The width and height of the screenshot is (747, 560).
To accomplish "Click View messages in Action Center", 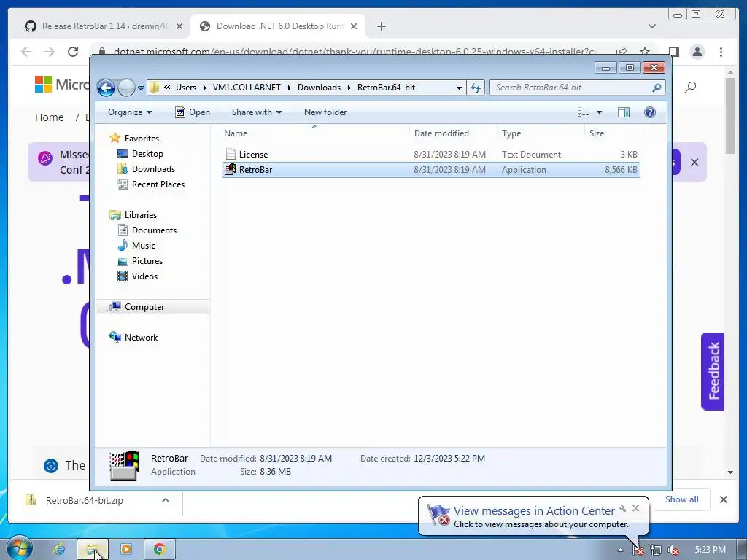I will 534,511.
